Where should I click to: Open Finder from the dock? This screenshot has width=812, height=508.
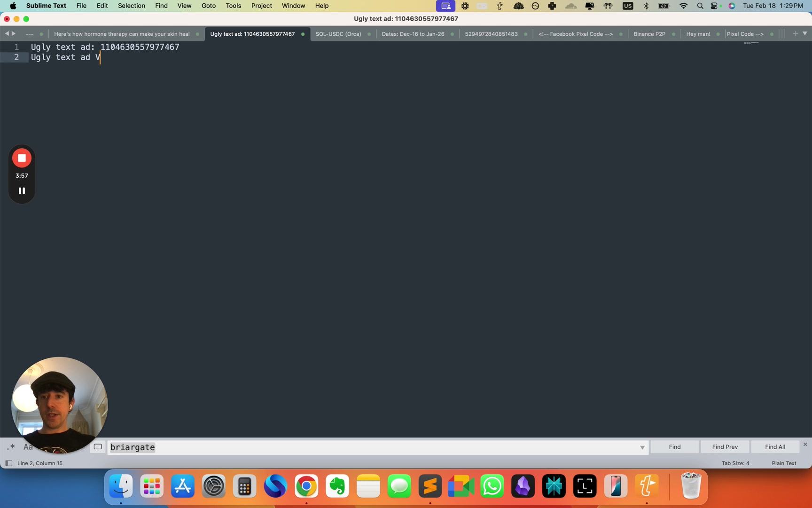tap(121, 486)
